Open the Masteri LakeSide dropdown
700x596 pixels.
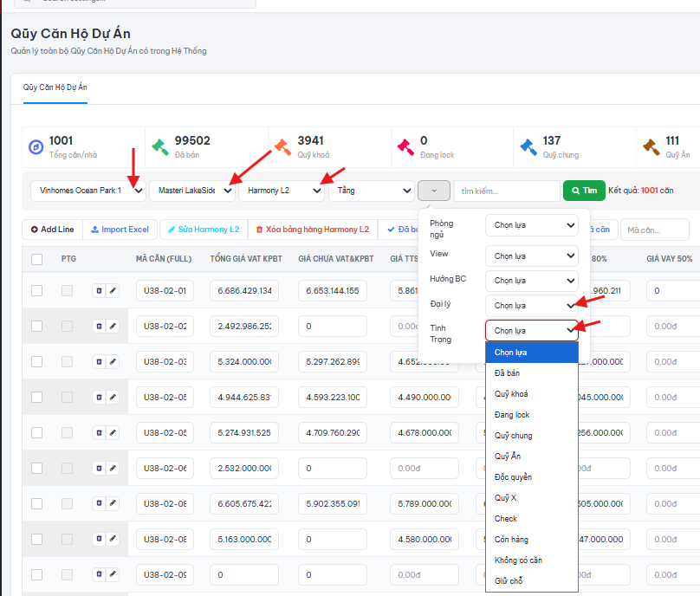(x=192, y=191)
